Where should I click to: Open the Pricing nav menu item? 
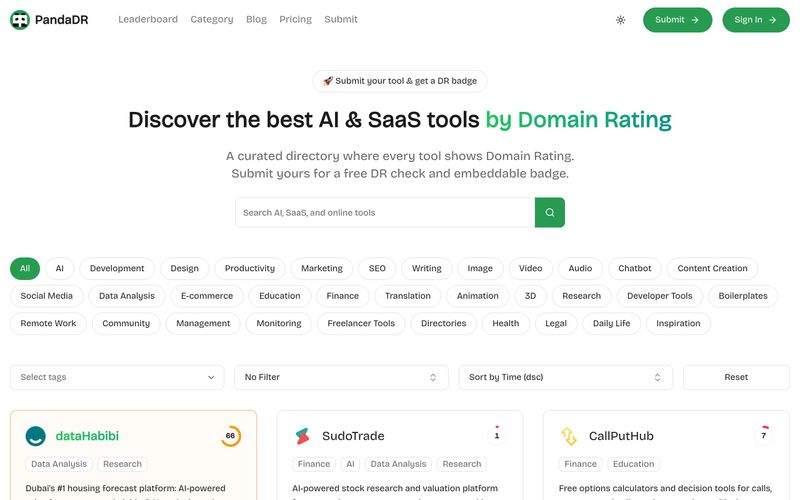[x=295, y=19]
